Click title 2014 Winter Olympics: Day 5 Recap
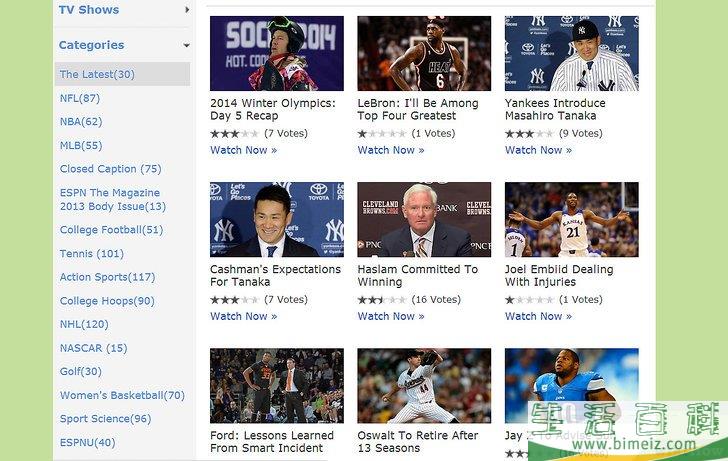 [x=273, y=110]
